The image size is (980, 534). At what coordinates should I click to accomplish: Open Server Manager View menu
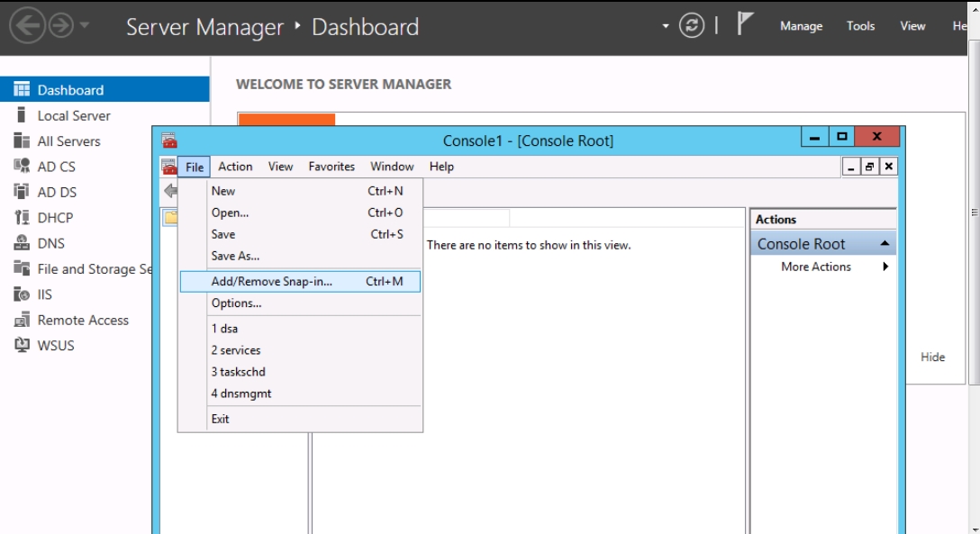[912, 25]
